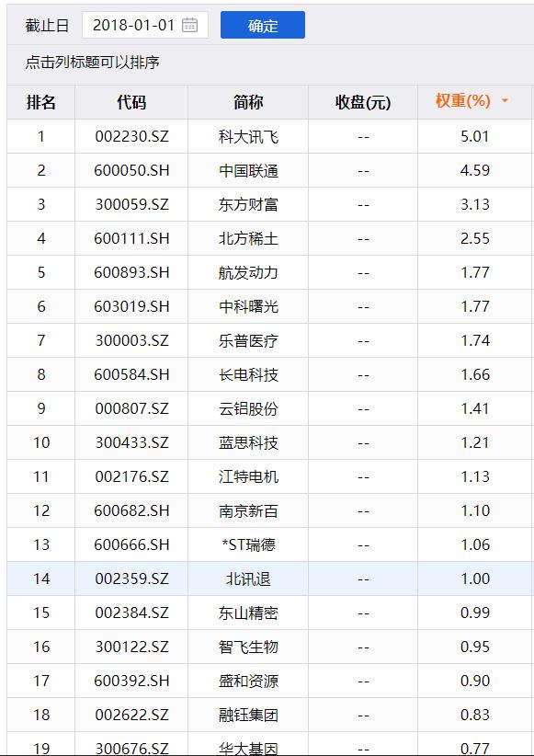The width and height of the screenshot is (534, 756).
Task: Click weight value 4.59
Action: click(475, 170)
